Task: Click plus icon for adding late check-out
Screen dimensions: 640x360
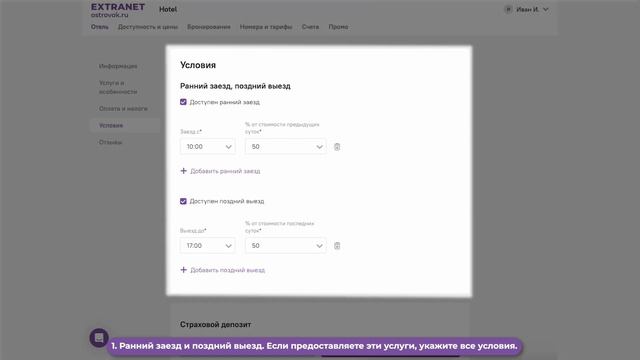Action: click(184, 270)
